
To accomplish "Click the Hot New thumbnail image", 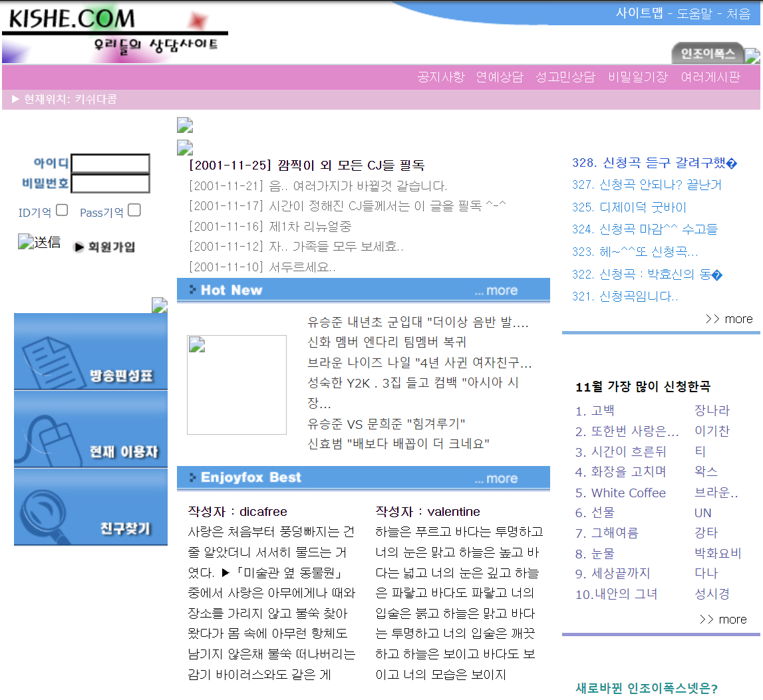I will pos(236,385).
